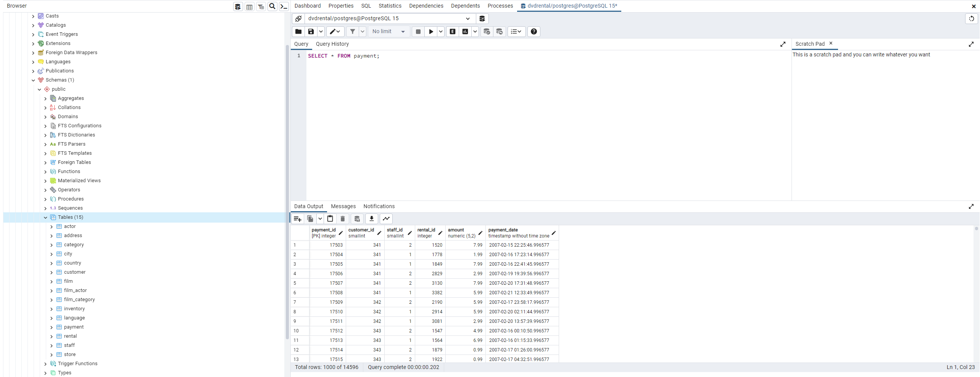The height and width of the screenshot is (377, 980).
Task: Close the Scratch Pad panel
Action: click(x=831, y=43)
